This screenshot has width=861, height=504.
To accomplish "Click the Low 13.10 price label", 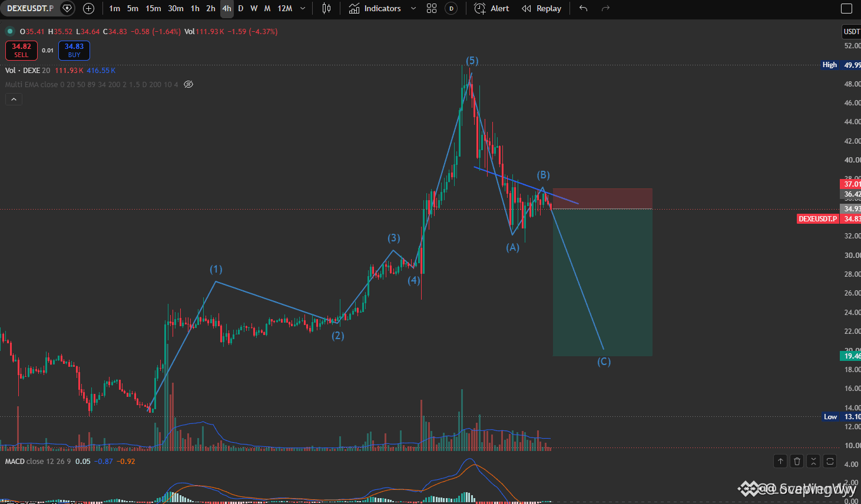I will tap(842, 416).
